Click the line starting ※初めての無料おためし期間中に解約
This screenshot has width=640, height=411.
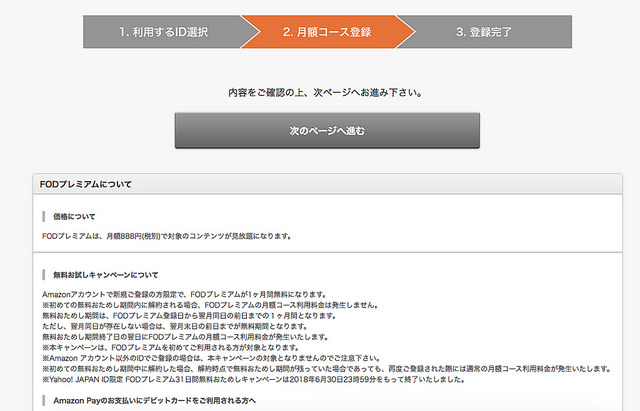pyautogui.click(x=327, y=369)
